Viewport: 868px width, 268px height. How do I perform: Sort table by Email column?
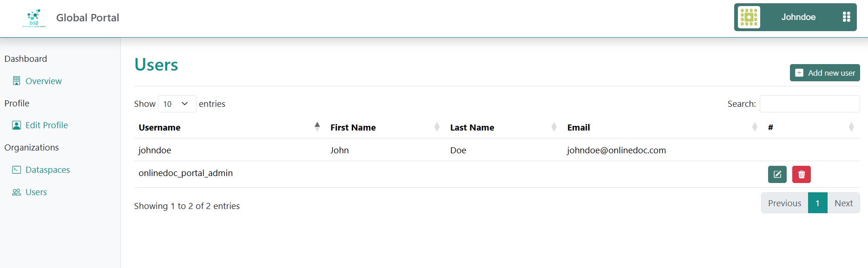pyautogui.click(x=578, y=127)
